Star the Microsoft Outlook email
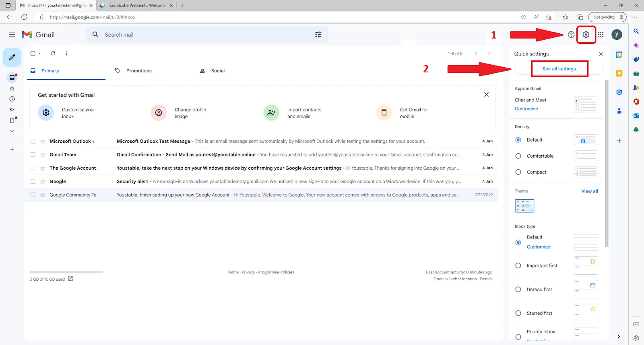 (43, 142)
